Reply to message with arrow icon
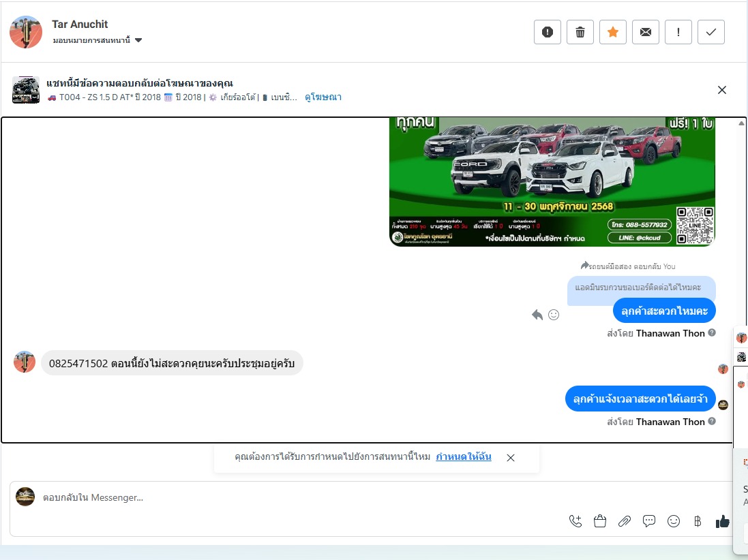Image resolution: width=748 pixels, height=560 pixels. point(537,315)
